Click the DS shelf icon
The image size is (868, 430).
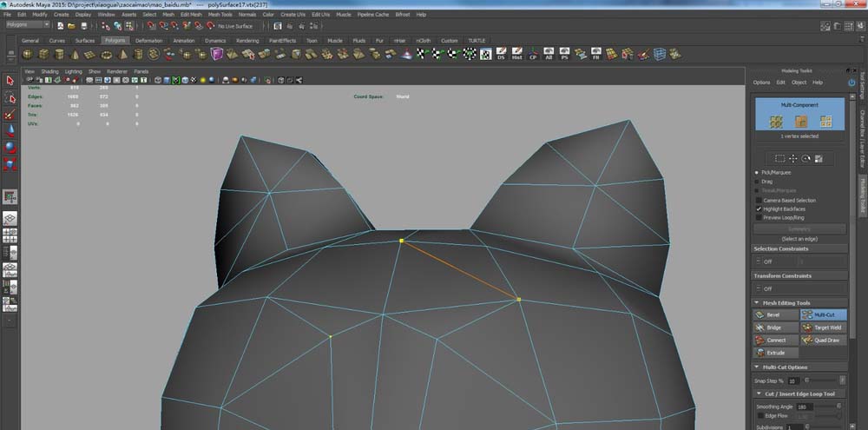501,54
